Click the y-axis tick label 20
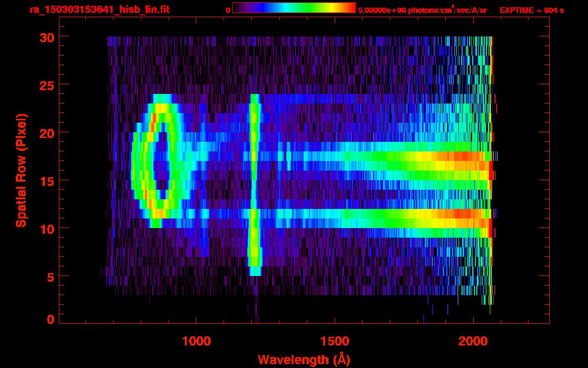The width and height of the screenshot is (588, 368). [46, 133]
